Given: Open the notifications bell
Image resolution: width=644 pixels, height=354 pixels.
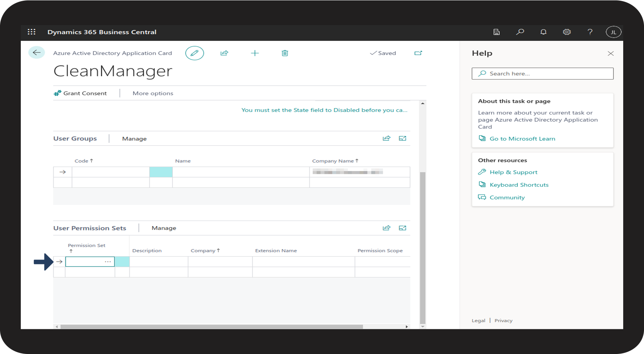Looking at the screenshot, I should coord(543,32).
